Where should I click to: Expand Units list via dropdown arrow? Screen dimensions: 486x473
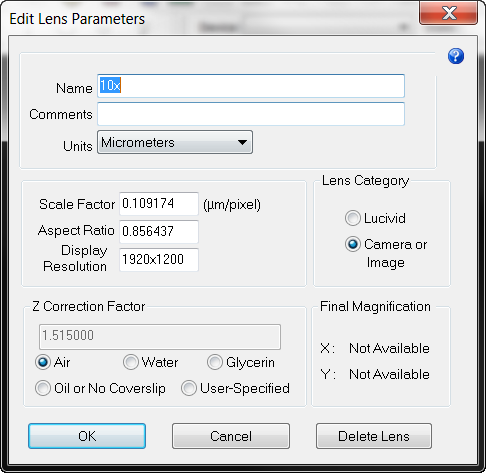coord(242,142)
